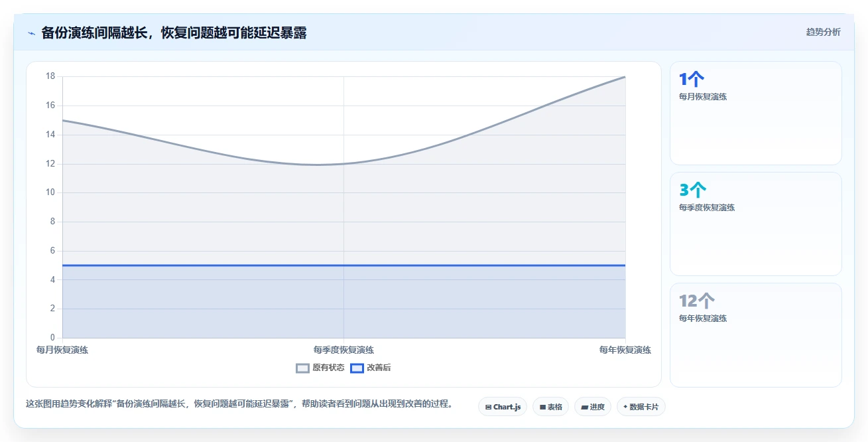Click the chart title 备份演练间隔越长
868x442 pixels.
tap(174, 33)
